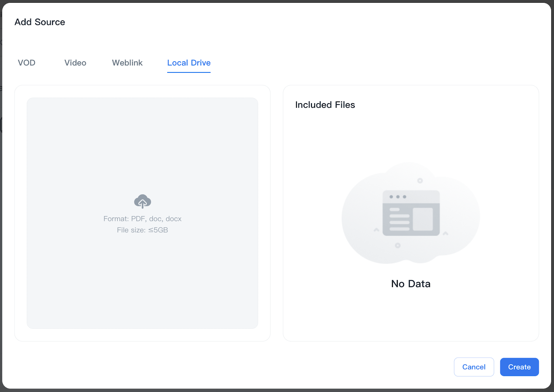This screenshot has height=392, width=554.
Task: Cancel the Add Source dialog
Action: point(474,367)
